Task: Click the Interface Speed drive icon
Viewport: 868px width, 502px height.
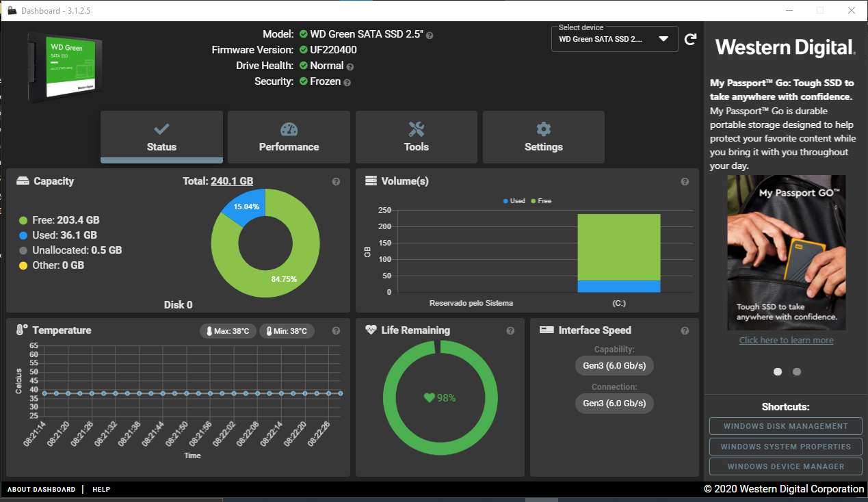Action: click(x=547, y=330)
